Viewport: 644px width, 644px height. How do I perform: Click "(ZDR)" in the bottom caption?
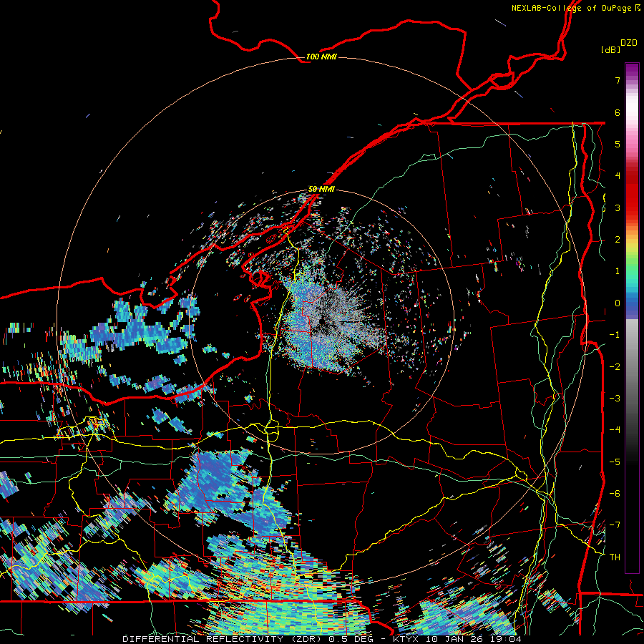click(x=306, y=639)
